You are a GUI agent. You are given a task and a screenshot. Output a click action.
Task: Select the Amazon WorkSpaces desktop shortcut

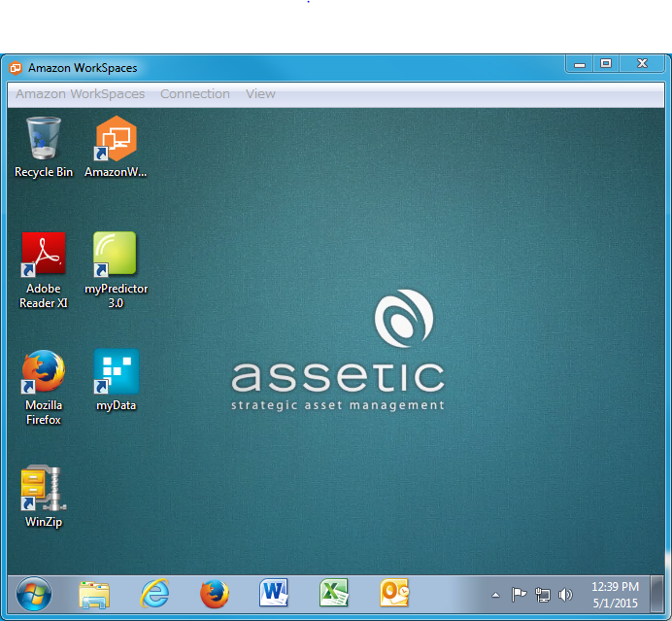point(116,141)
